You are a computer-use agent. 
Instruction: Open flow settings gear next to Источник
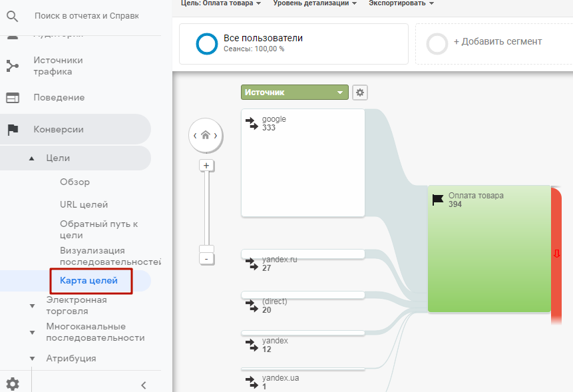[x=360, y=93]
